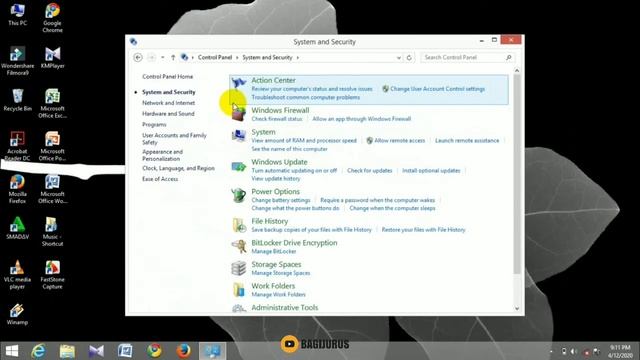
Task: Click Manage BitLocker link
Action: pyautogui.click(x=273, y=251)
